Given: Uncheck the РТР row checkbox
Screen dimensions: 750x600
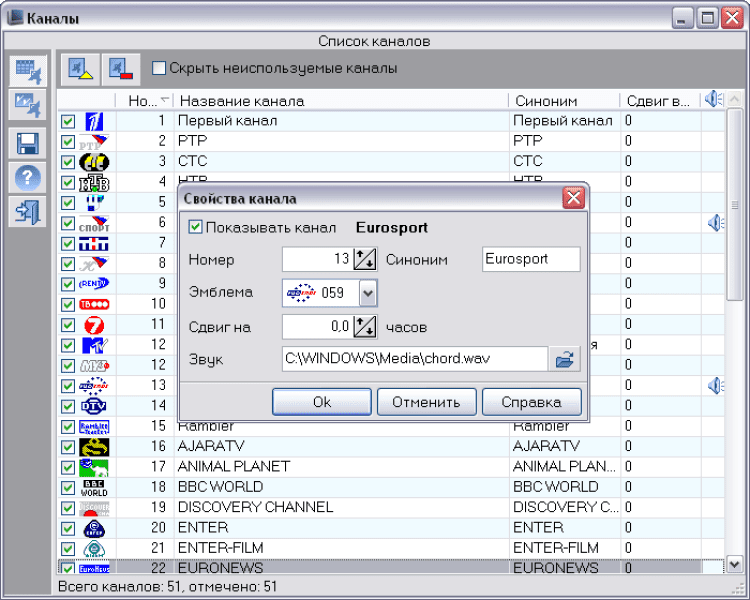Looking at the screenshot, I should 68,142.
